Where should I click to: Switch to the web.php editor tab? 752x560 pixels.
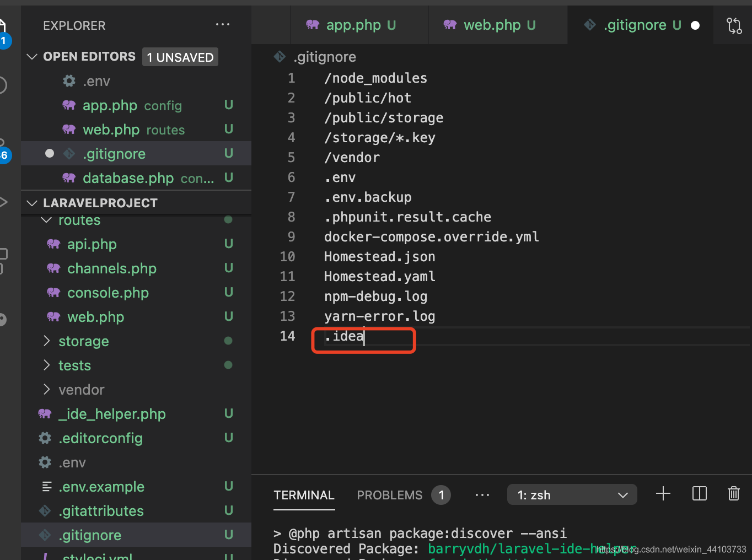point(498,25)
